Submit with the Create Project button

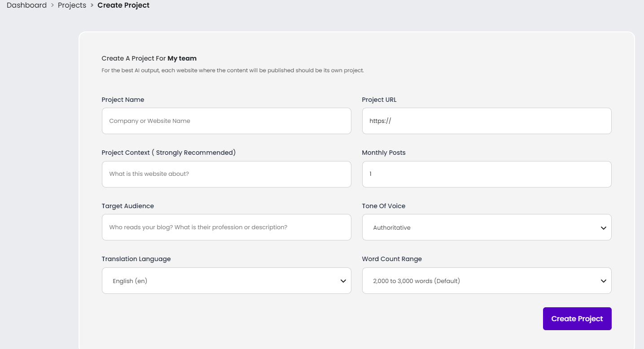click(x=577, y=318)
